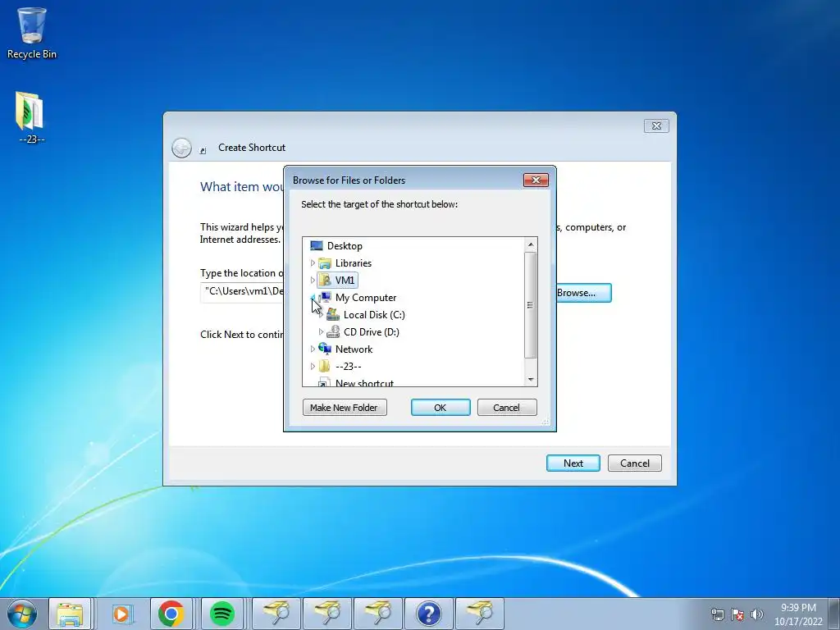Expand the --23-- folder node
Image resolution: width=840 pixels, height=630 pixels.
pos(313,366)
